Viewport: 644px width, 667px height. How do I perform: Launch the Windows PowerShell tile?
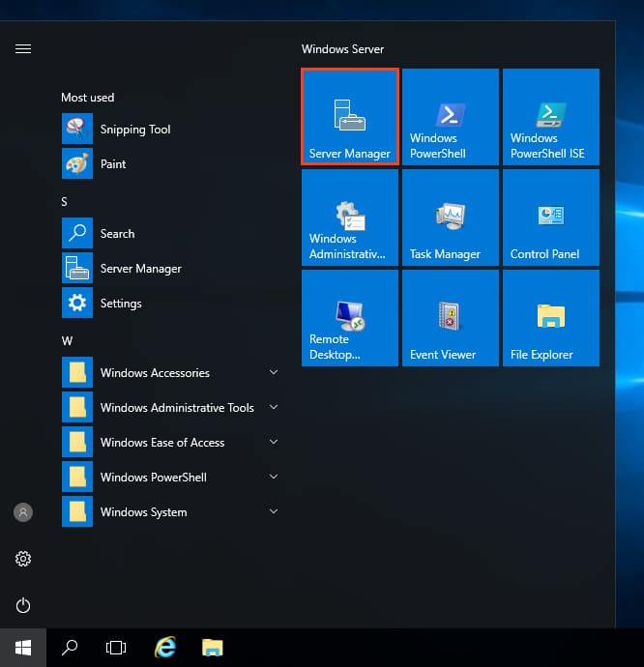pyautogui.click(x=451, y=117)
